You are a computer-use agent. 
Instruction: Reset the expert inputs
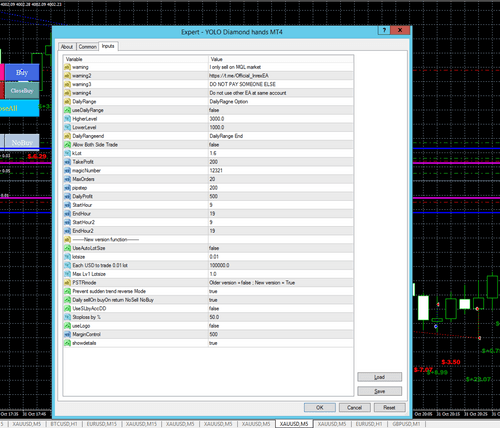pyautogui.click(x=389, y=407)
